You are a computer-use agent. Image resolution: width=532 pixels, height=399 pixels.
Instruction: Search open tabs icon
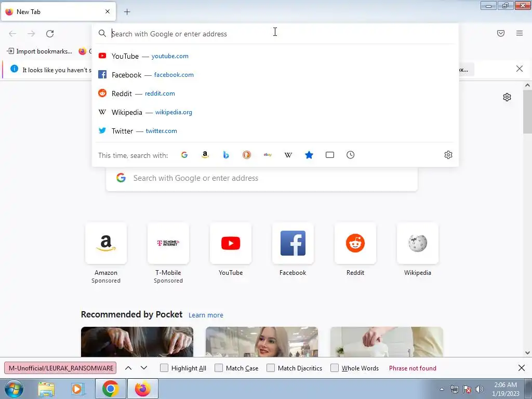(330, 155)
